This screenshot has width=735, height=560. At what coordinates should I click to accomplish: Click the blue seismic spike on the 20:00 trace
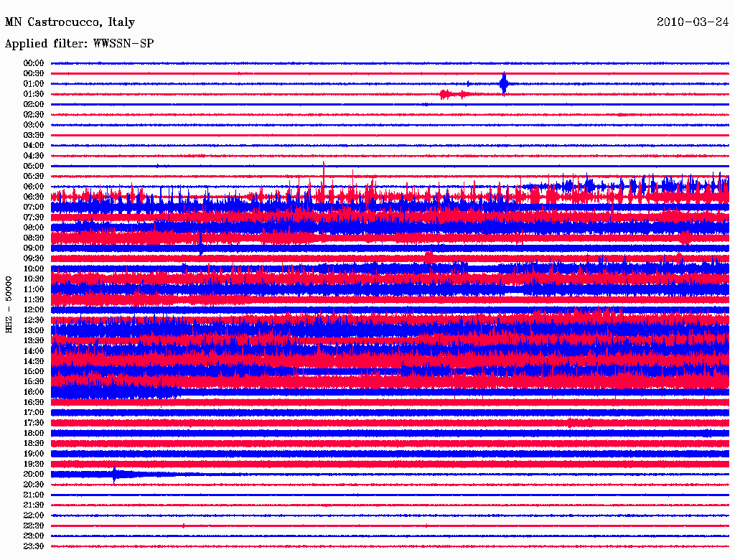[x=114, y=475]
